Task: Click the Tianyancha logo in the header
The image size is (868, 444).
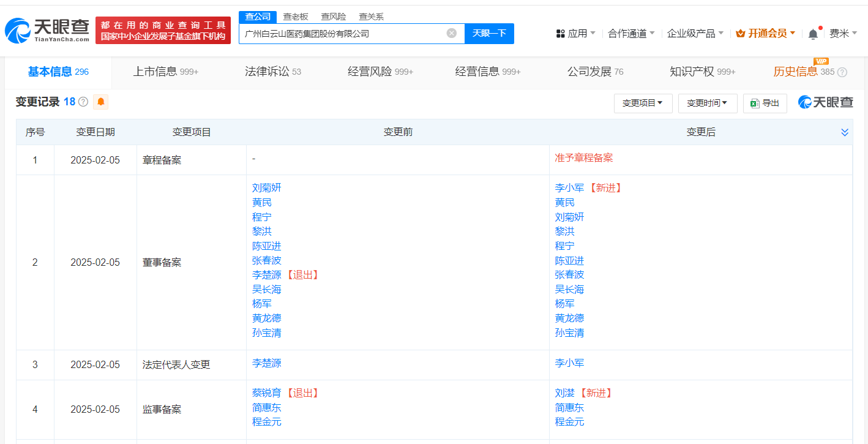Action: tap(47, 30)
